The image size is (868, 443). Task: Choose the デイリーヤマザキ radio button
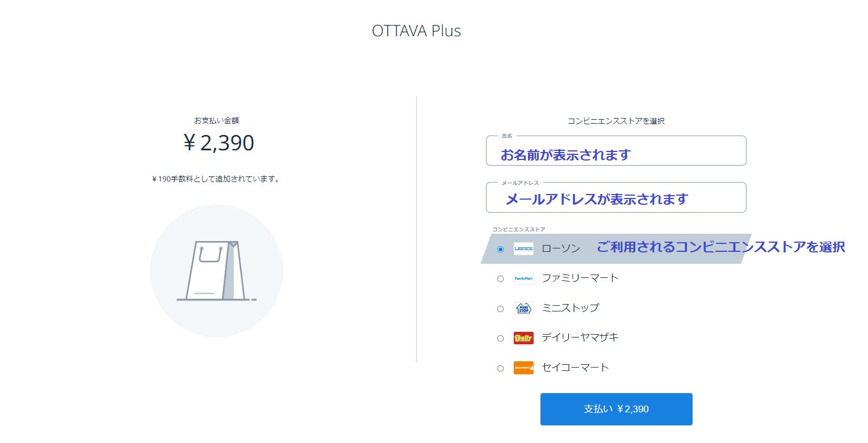500,338
